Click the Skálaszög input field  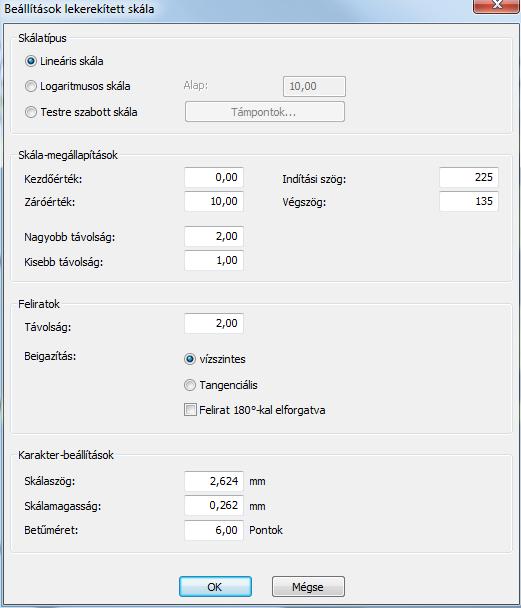[214, 482]
